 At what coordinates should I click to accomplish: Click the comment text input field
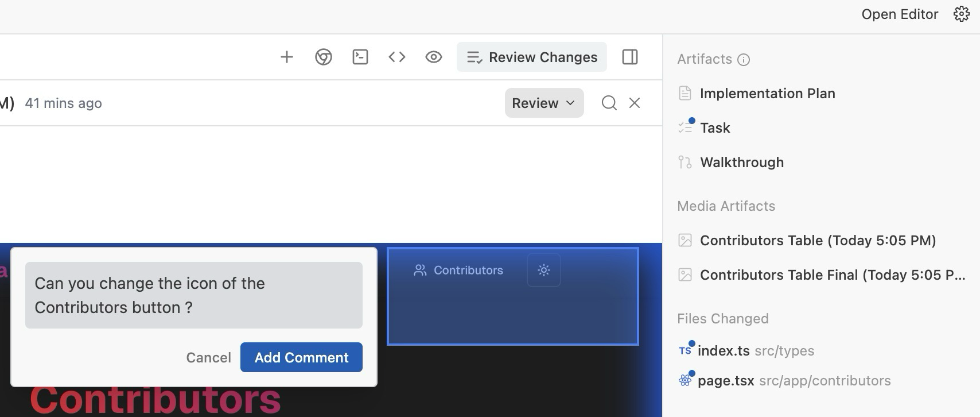pos(194,295)
